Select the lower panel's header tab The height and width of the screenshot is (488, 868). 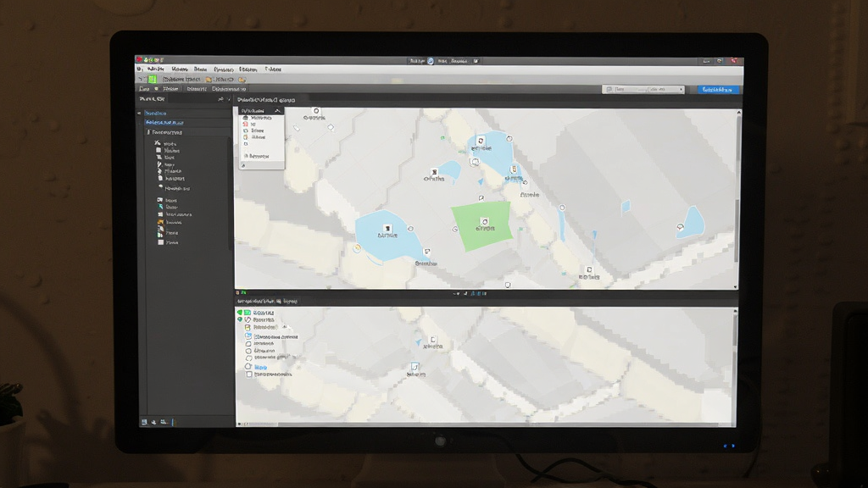(267, 301)
